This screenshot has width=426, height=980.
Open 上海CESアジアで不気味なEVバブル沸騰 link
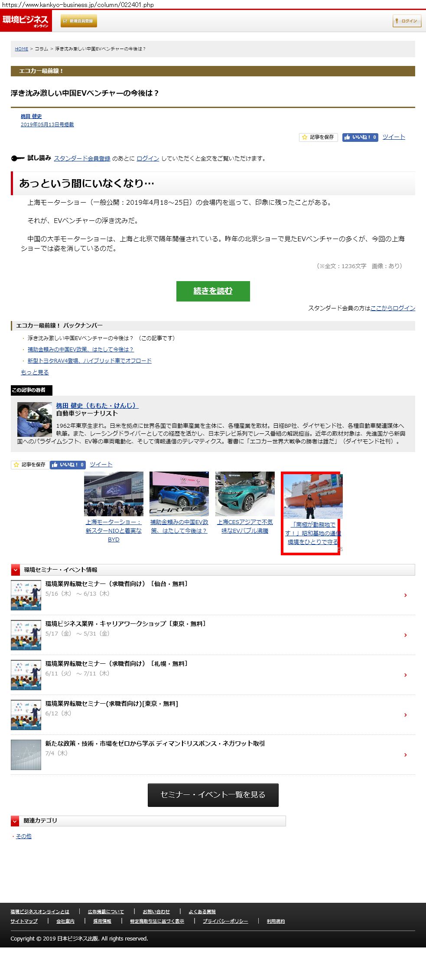[245, 526]
